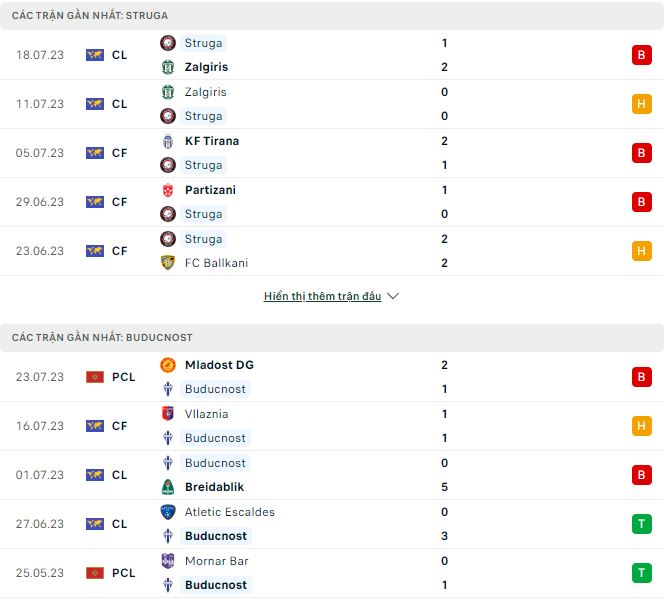Click CL competition flag on 11.07.23
The width and height of the screenshot is (666, 601).
[95, 104]
